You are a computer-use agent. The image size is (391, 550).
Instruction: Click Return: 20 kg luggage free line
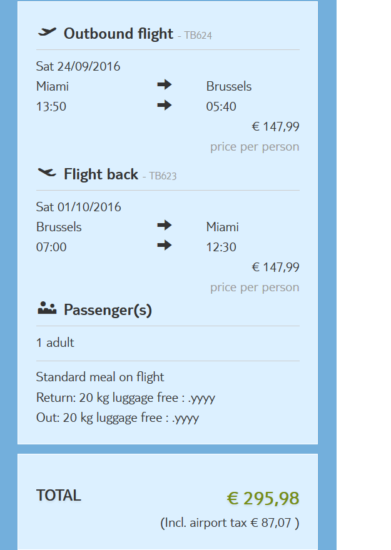[125, 398]
